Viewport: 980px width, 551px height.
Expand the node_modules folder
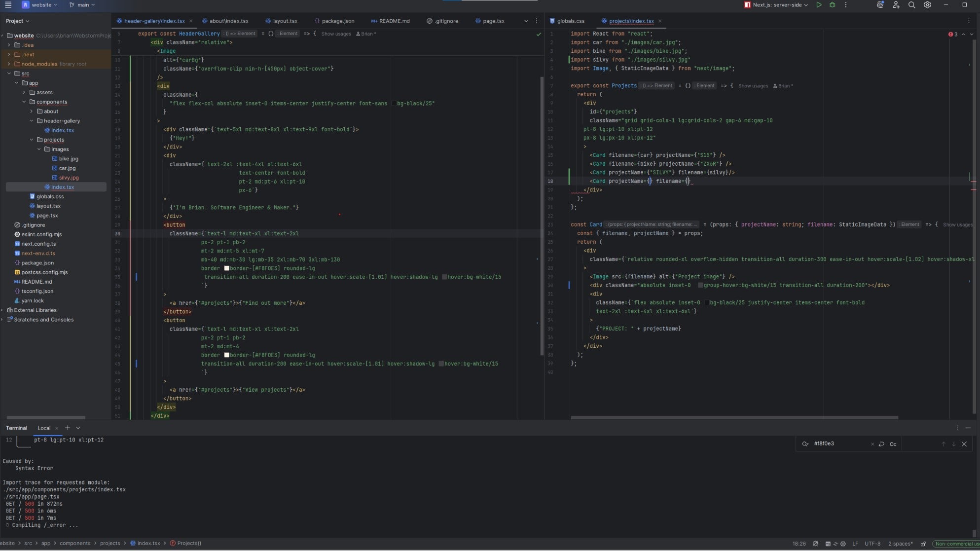coord(9,64)
